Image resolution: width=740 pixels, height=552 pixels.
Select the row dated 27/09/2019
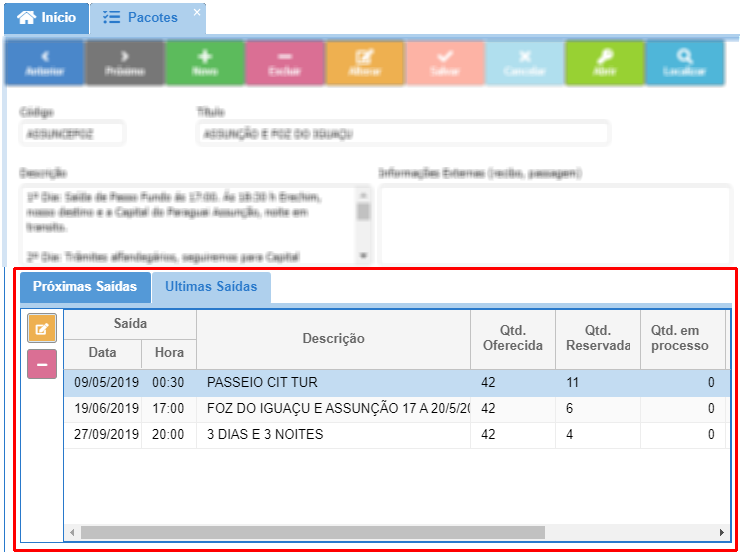click(396, 435)
